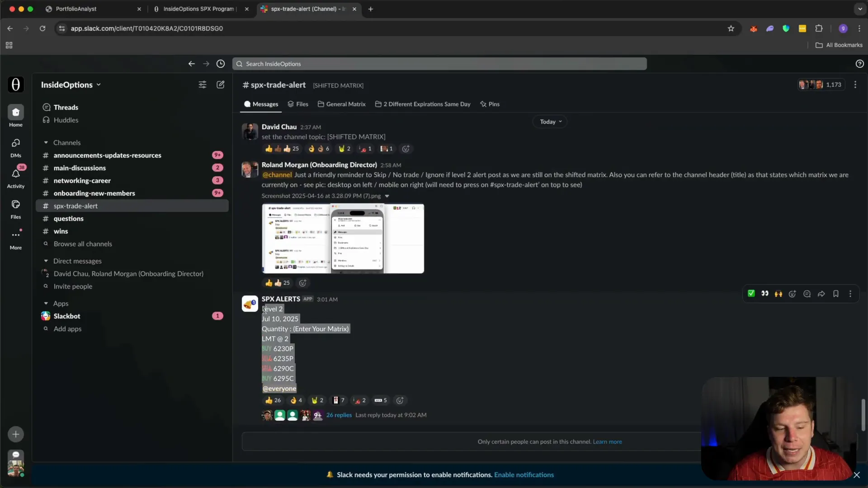868x488 pixels.
Task: Forward the SPX ALERTS message
Action: 821,294
